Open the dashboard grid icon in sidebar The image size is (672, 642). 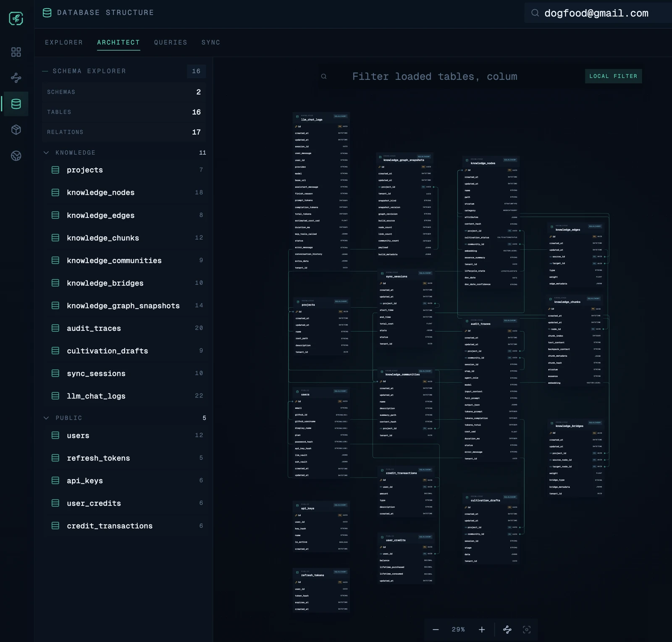(16, 52)
